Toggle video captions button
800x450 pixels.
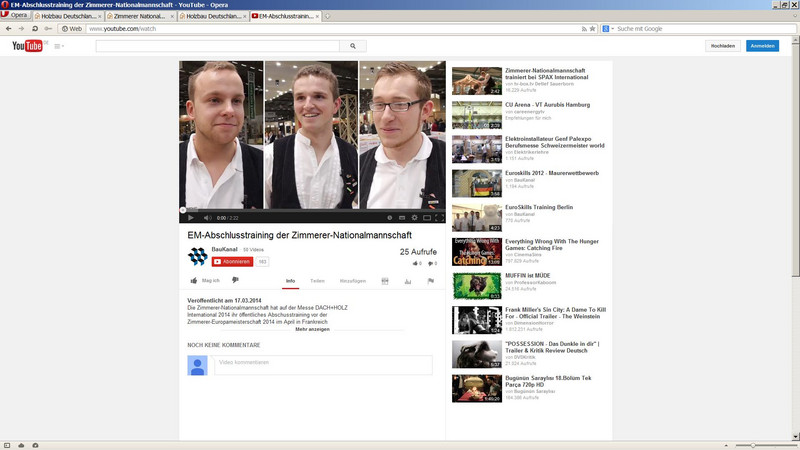pos(402,217)
